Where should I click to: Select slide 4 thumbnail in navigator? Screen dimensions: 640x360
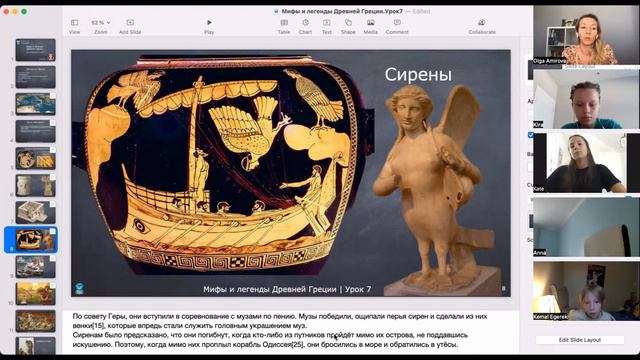coord(36,131)
